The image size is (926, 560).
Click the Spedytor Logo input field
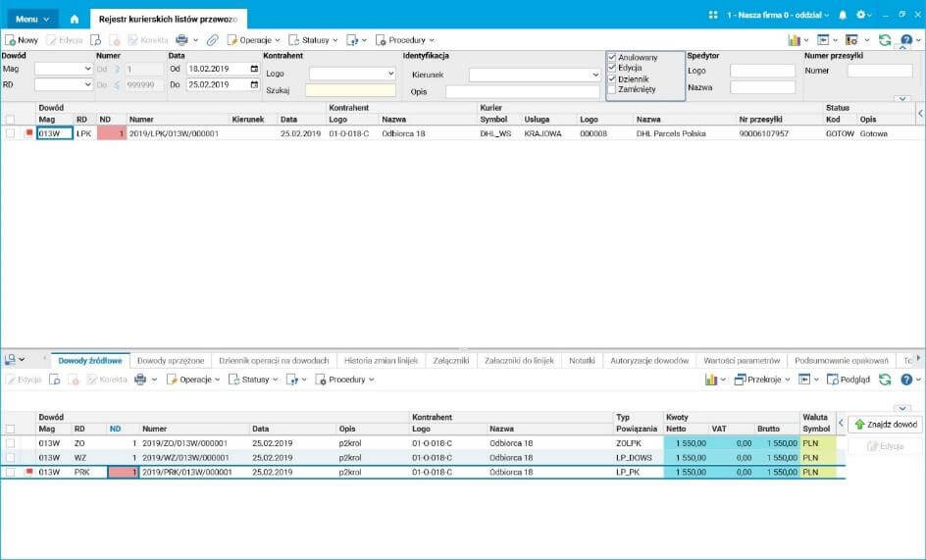pyautogui.click(x=762, y=71)
